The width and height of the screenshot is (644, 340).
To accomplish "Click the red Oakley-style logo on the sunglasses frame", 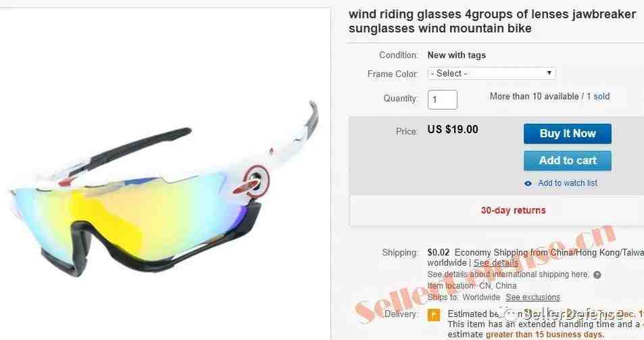I will pyautogui.click(x=256, y=179).
